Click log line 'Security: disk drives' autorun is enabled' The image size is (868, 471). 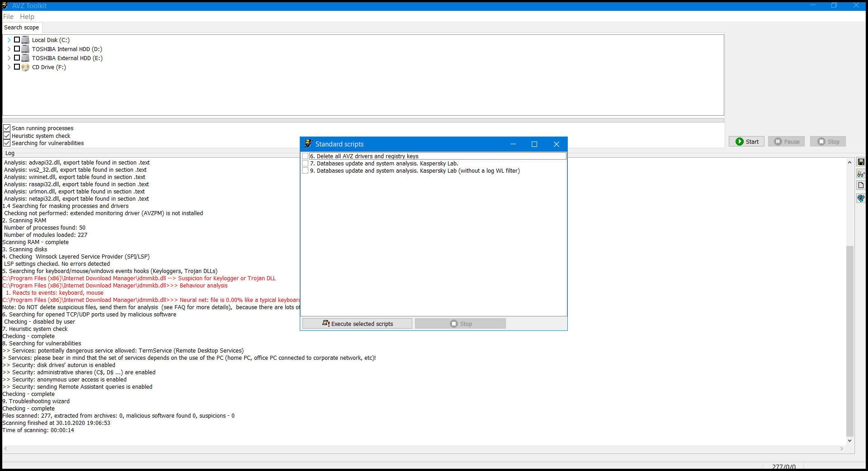click(59, 365)
